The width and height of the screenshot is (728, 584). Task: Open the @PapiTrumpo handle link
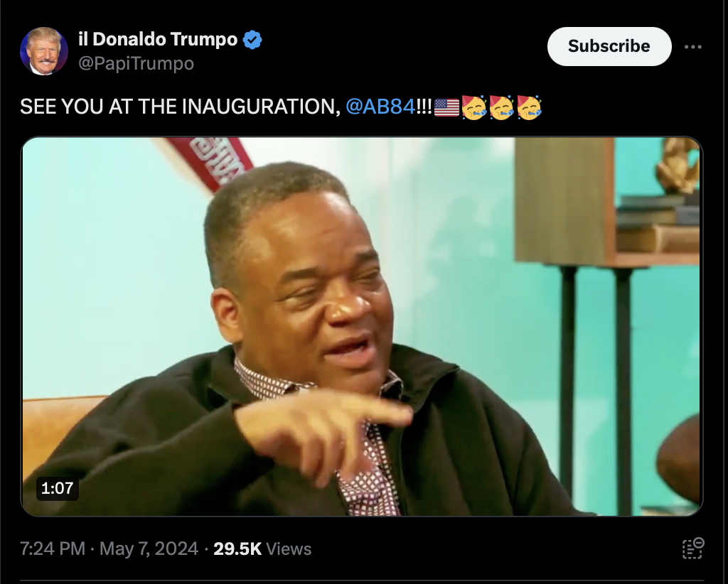point(136,63)
